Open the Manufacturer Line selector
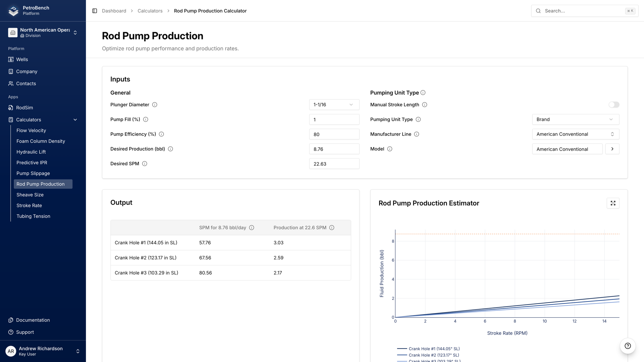644x362 pixels. click(x=575, y=134)
